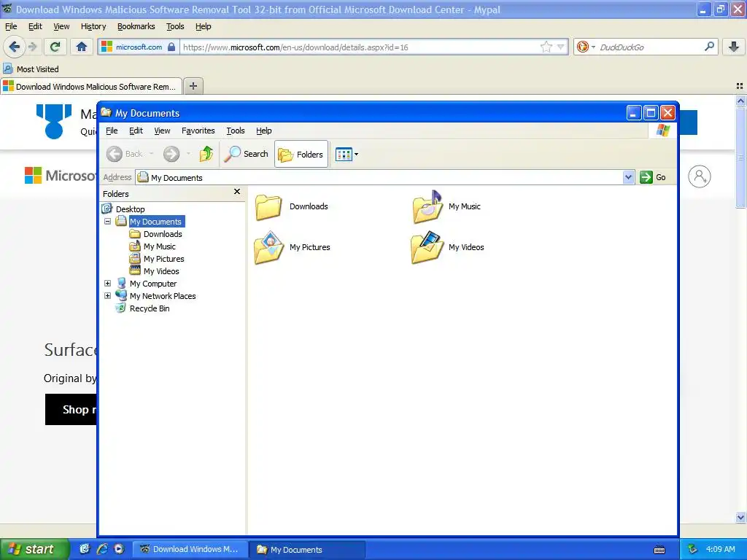Image resolution: width=747 pixels, height=560 pixels.
Task: Open Explorer Help menu
Action: click(x=263, y=131)
